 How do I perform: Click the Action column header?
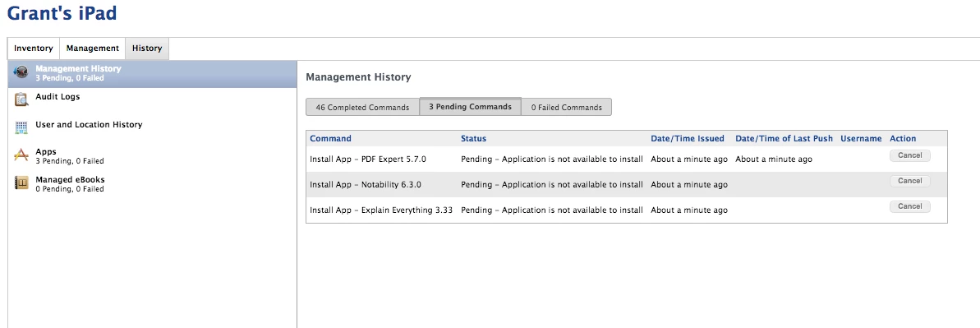(x=903, y=138)
